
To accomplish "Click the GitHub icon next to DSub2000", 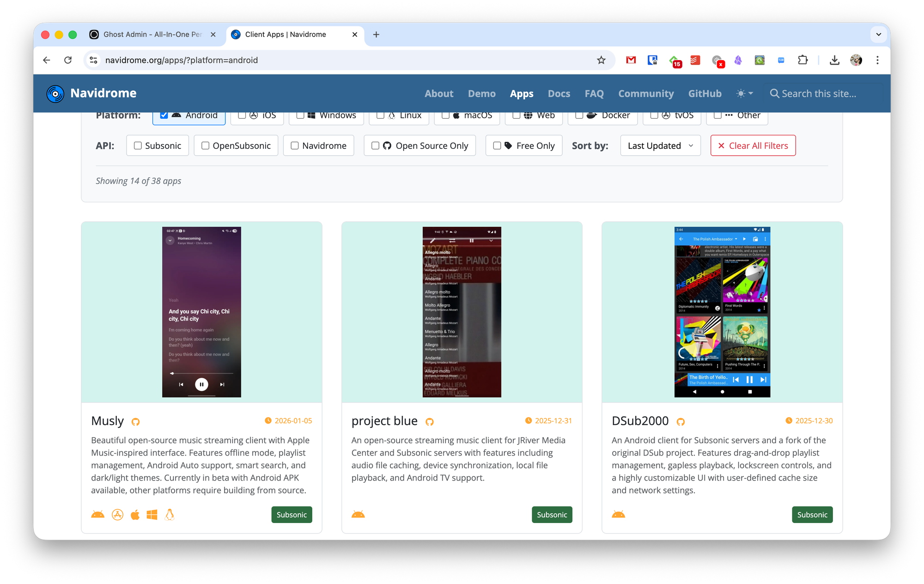I will [681, 422].
